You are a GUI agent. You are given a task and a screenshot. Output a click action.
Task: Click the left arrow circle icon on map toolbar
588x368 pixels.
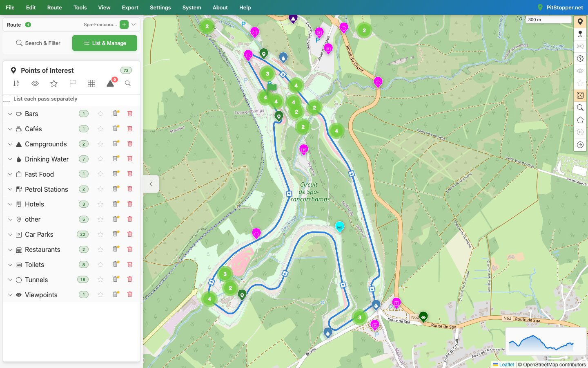[580, 132]
